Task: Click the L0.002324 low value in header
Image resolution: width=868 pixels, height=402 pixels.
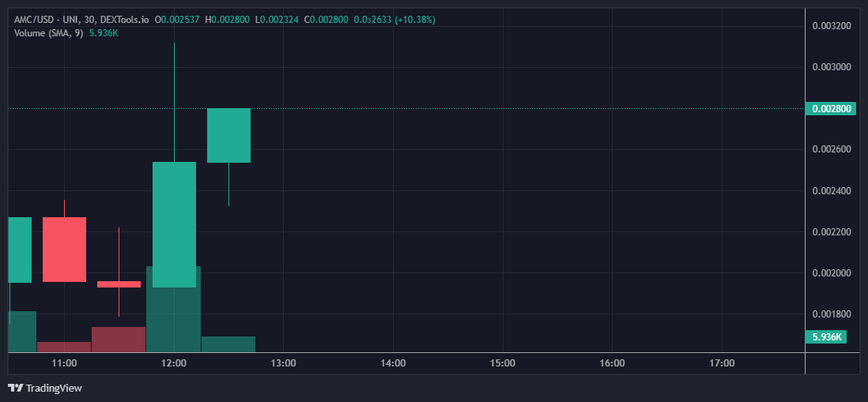Action: (277, 20)
